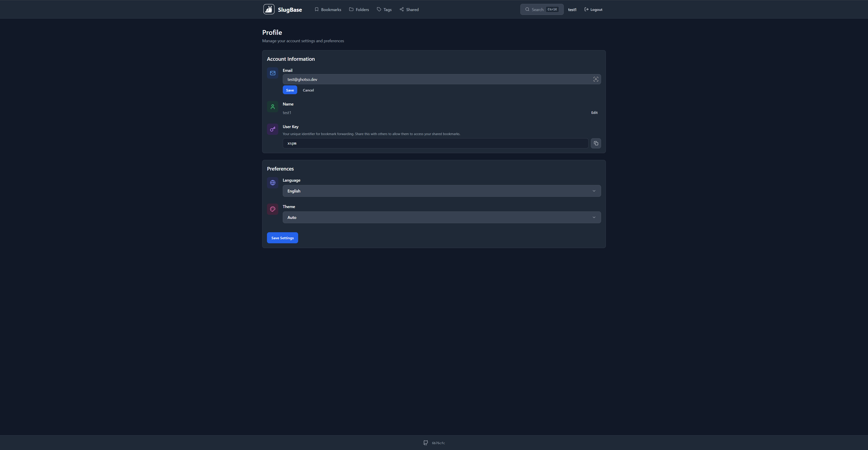Click the green user icon next to Name

point(272,106)
